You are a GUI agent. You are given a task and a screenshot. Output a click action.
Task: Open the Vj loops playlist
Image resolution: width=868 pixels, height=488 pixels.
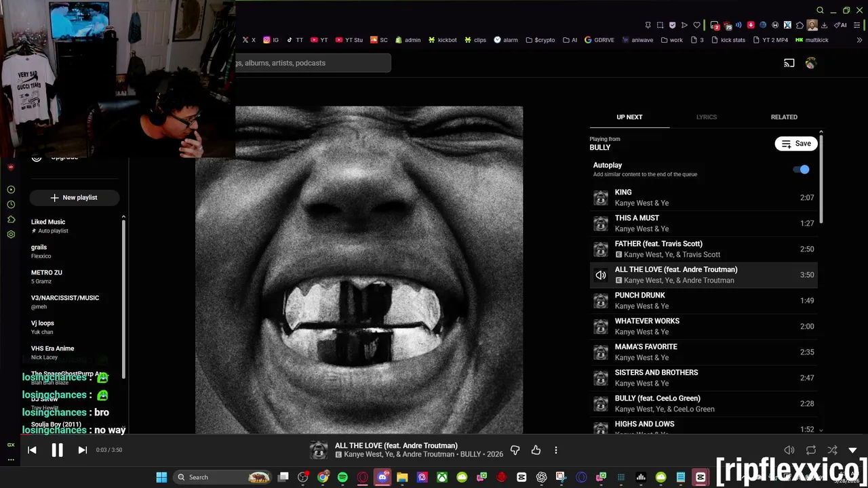pyautogui.click(x=75, y=327)
